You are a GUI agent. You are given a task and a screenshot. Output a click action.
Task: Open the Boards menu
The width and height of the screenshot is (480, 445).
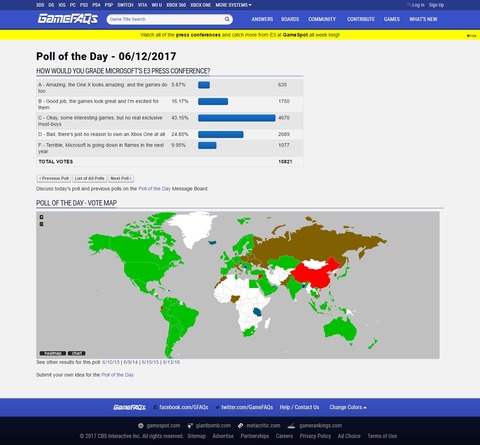click(x=290, y=19)
